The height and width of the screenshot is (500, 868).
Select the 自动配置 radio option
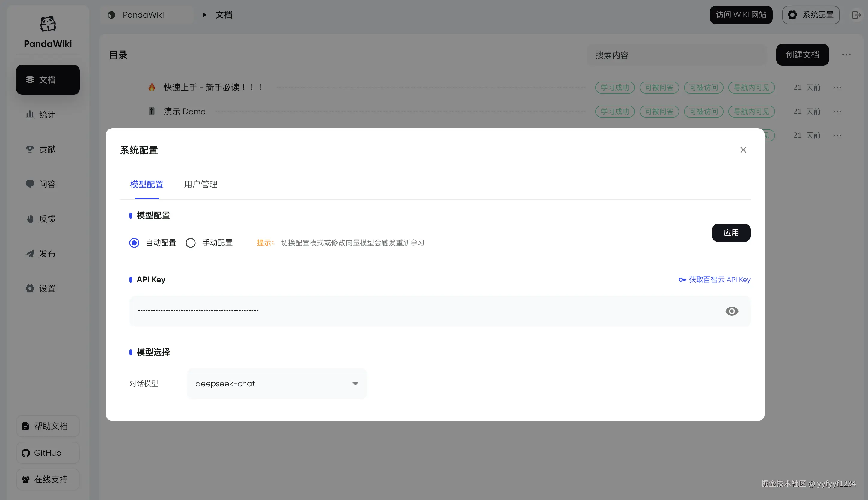pyautogui.click(x=134, y=243)
